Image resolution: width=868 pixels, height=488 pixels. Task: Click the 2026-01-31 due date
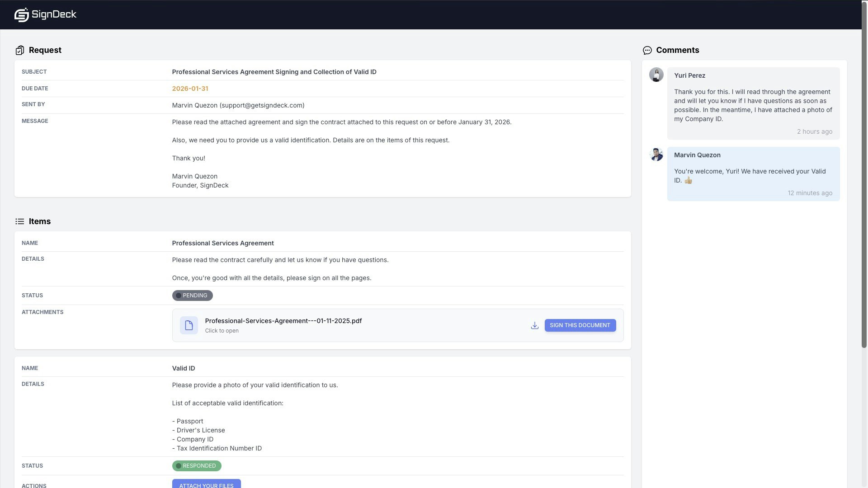pos(190,89)
